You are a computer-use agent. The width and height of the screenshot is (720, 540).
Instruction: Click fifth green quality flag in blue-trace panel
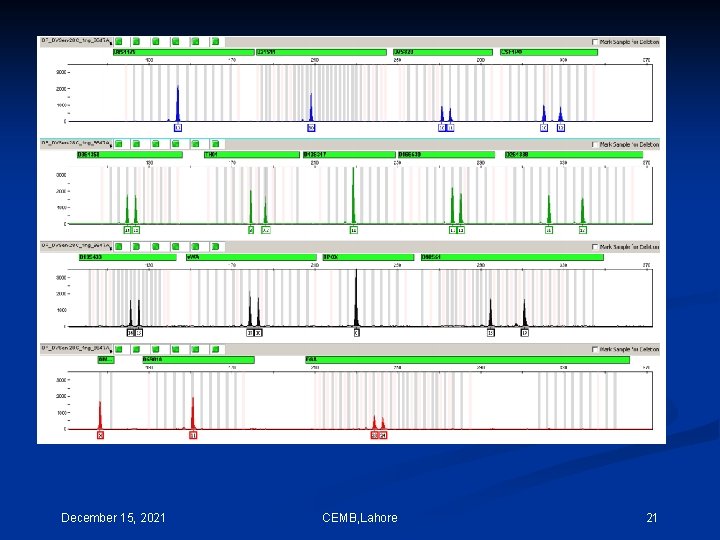[196, 42]
